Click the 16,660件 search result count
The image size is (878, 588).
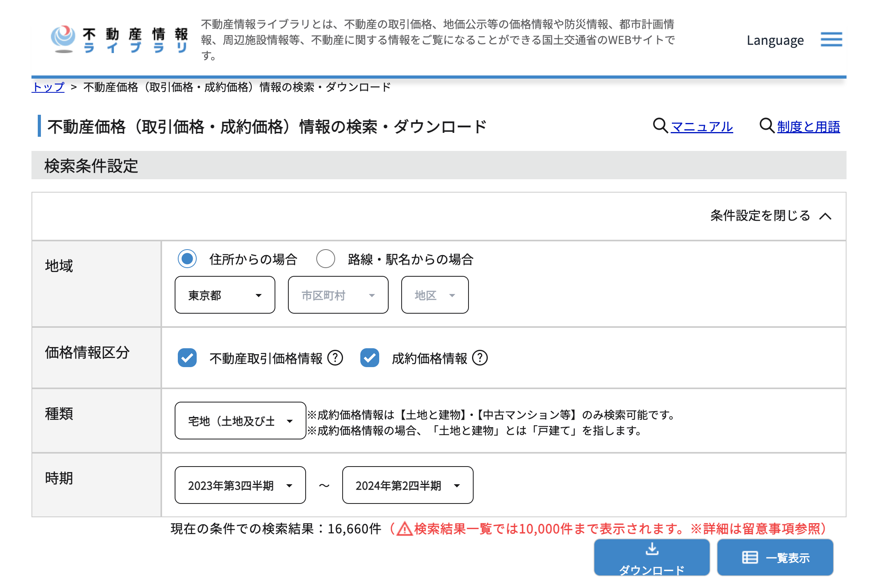pyautogui.click(x=354, y=529)
